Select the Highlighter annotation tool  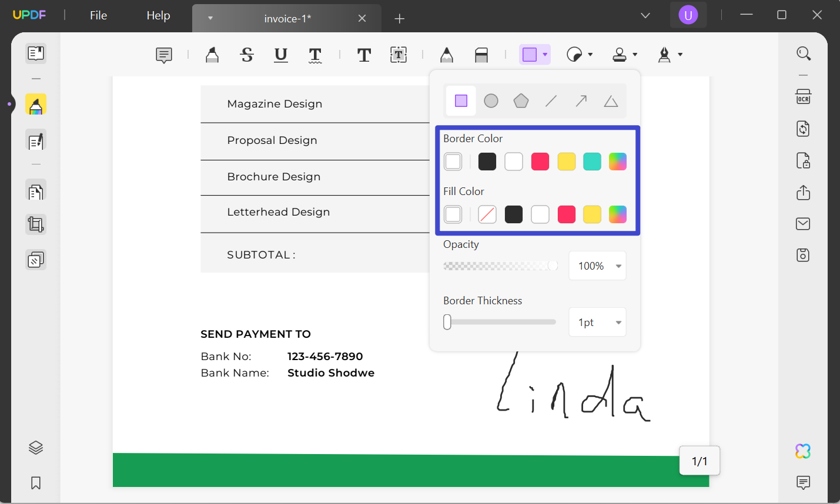pyautogui.click(x=212, y=55)
